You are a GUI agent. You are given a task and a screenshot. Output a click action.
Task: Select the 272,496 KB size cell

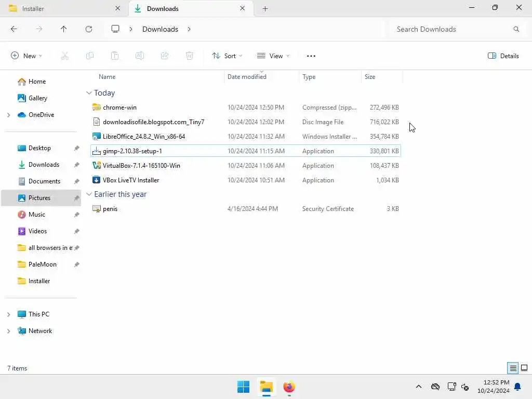click(384, 107)
